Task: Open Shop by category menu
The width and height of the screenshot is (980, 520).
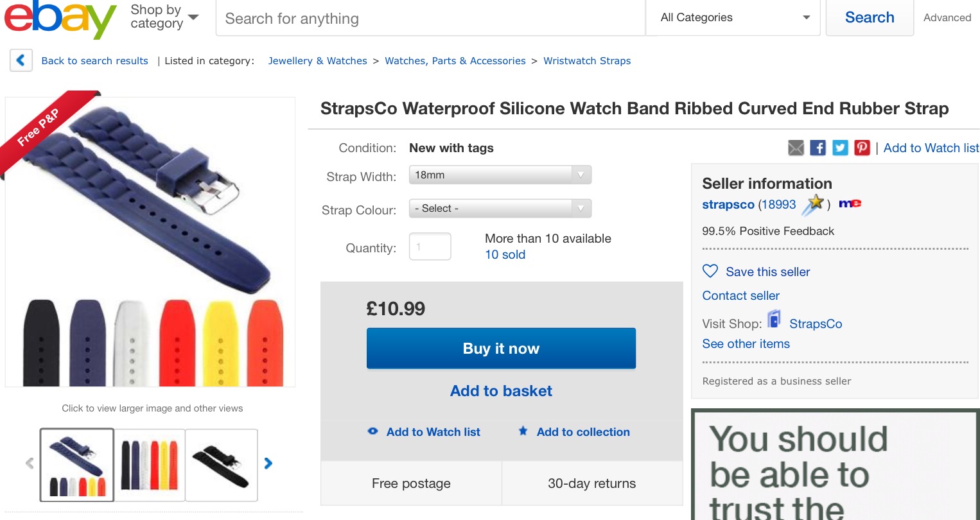Action: (164, 17)
